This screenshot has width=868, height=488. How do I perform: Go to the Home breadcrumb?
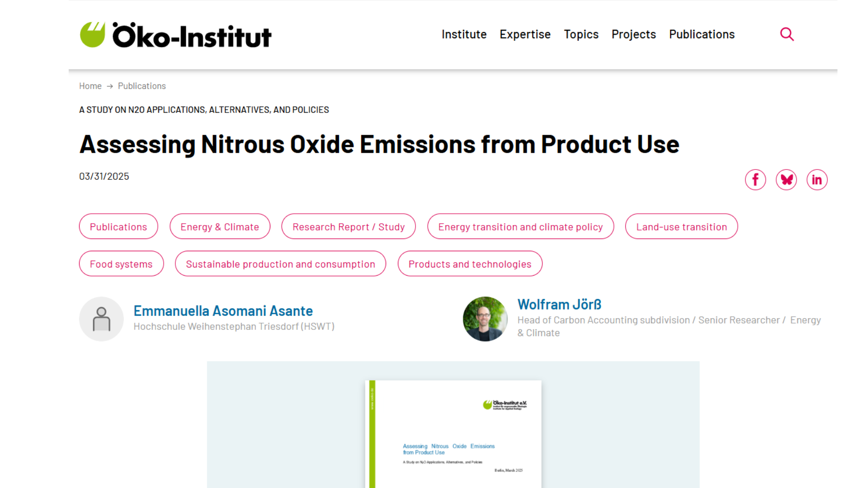[x=90, y=86]
